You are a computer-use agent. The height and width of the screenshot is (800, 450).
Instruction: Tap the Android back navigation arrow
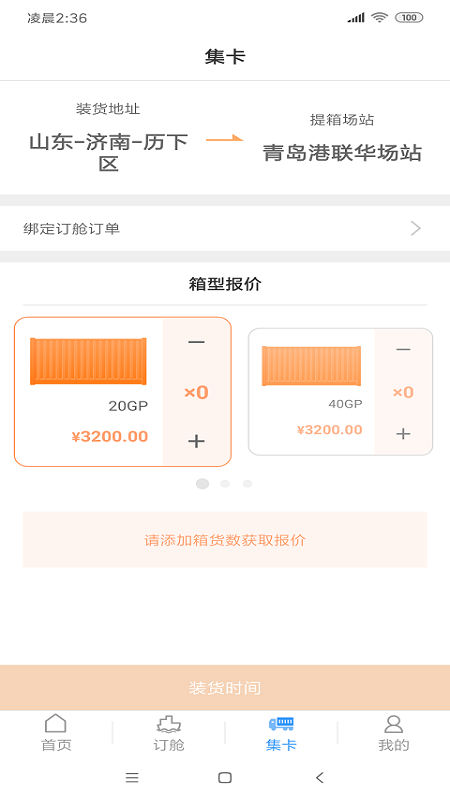[319, 778]
